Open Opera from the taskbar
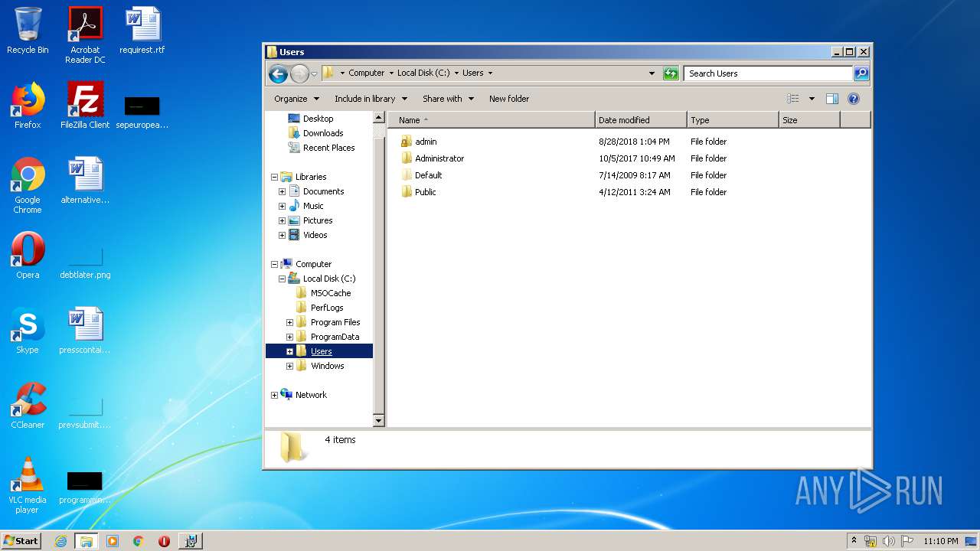 click(x=164, y=541)
